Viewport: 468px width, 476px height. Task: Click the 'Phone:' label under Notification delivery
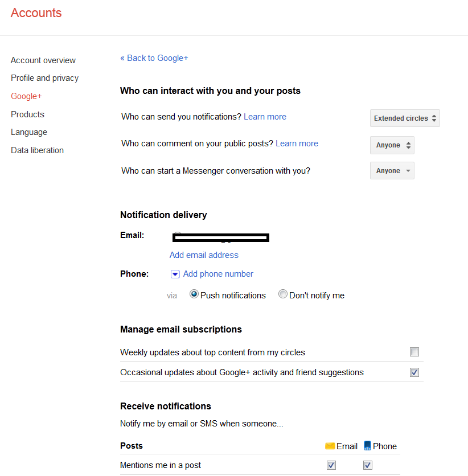[x=134, y=274]
